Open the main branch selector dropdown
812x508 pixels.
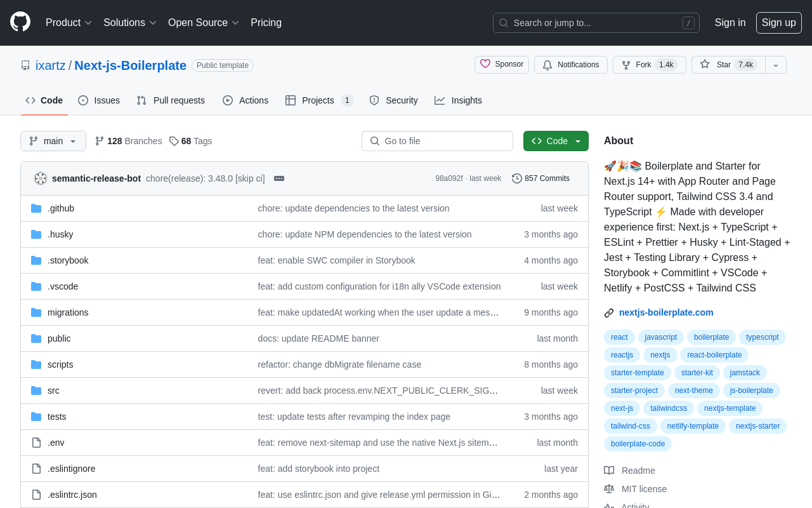pos(53,141)
